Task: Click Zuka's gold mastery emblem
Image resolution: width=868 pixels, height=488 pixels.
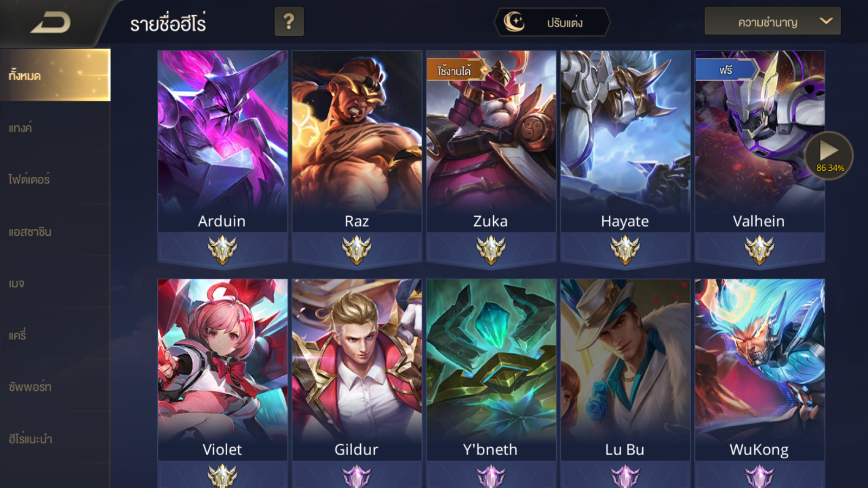Action: [x=491, y=249]
